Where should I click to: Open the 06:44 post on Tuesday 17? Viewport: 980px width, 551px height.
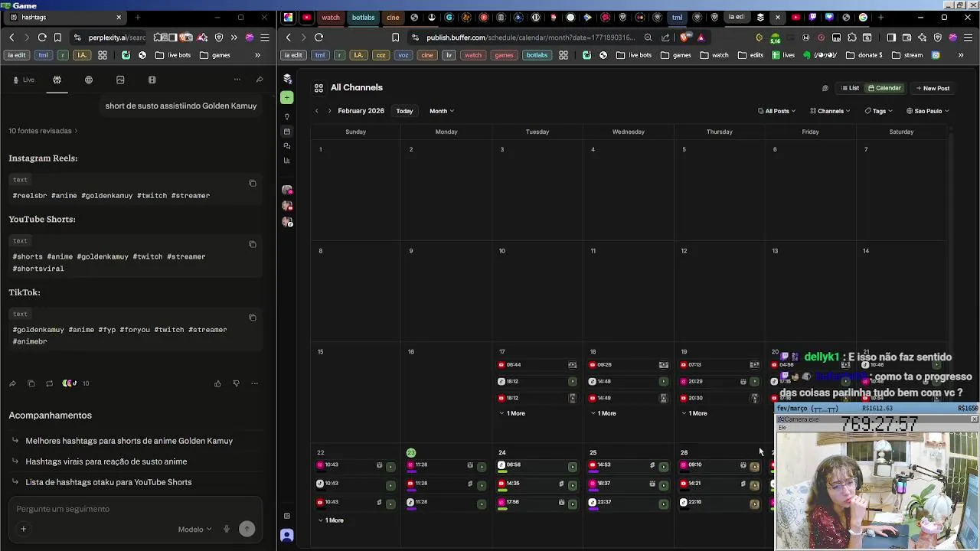click(x=537, y=365)
